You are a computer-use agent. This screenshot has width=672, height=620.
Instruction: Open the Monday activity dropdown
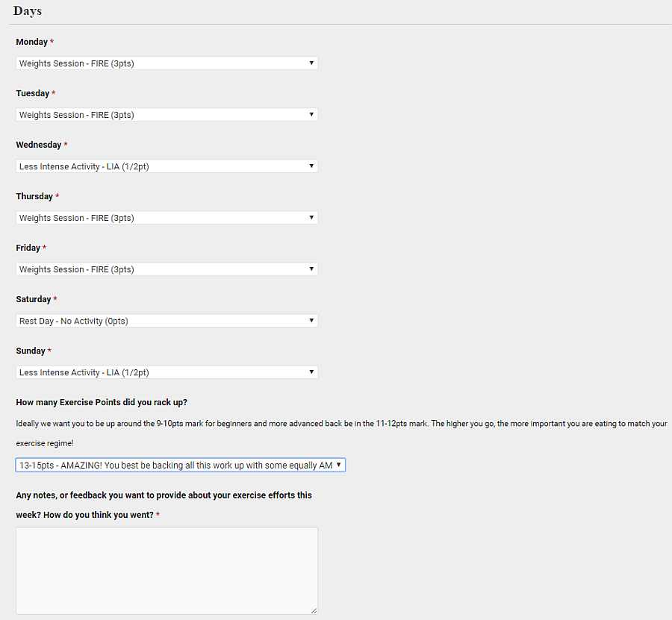click(x=167, y=63)
